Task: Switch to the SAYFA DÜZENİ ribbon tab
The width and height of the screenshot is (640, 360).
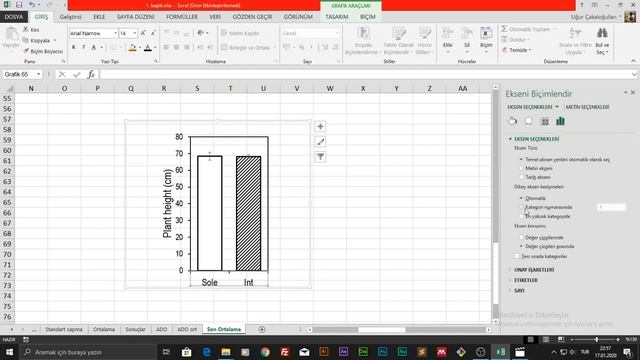Action: [x=136, y=17]
